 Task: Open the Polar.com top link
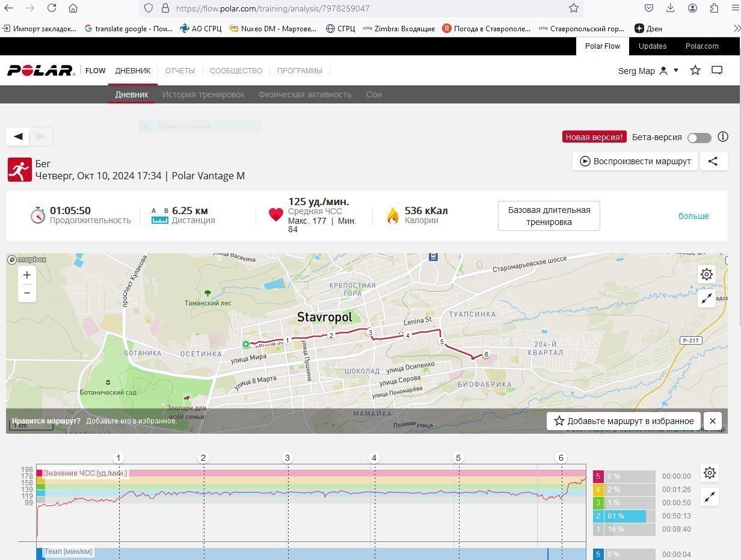coord(702,46)
